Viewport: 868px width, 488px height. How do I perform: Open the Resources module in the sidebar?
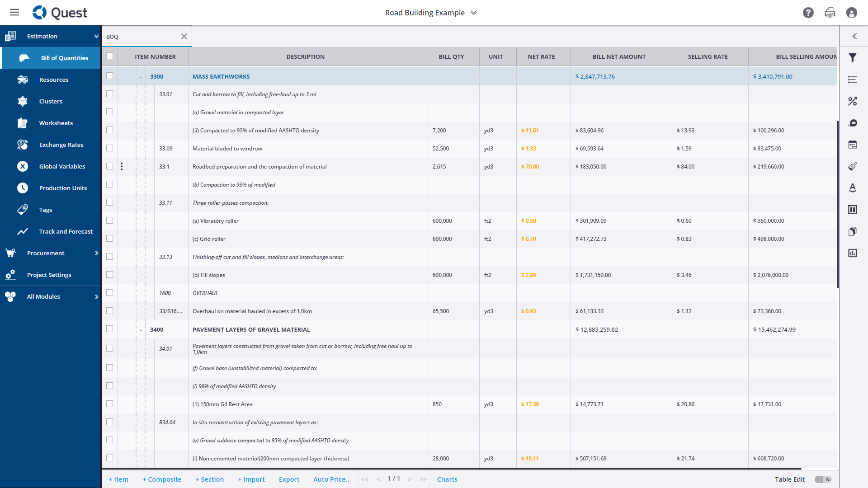(x=54, y=80)
